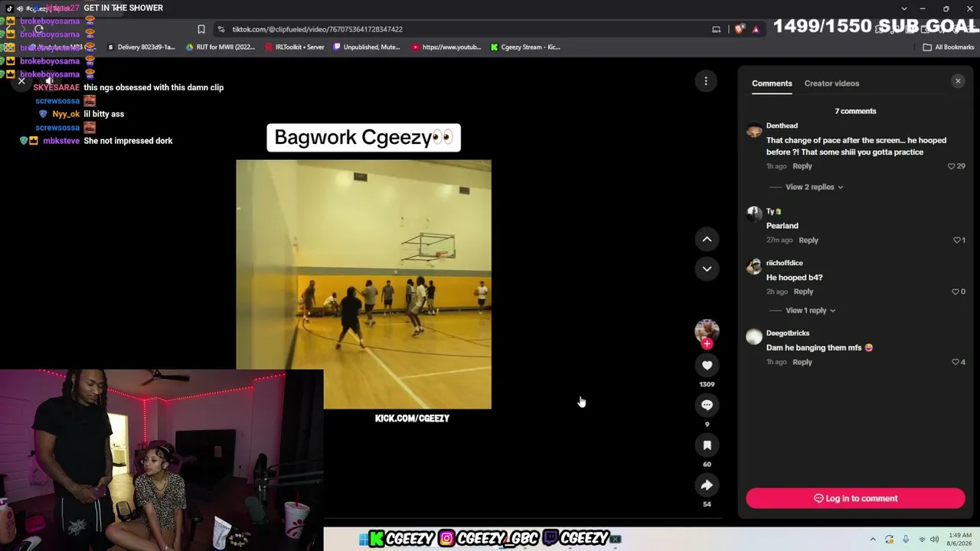Click the Log in to comment button
The height and width of the screenshot is (551, 980).
[855, 498]
